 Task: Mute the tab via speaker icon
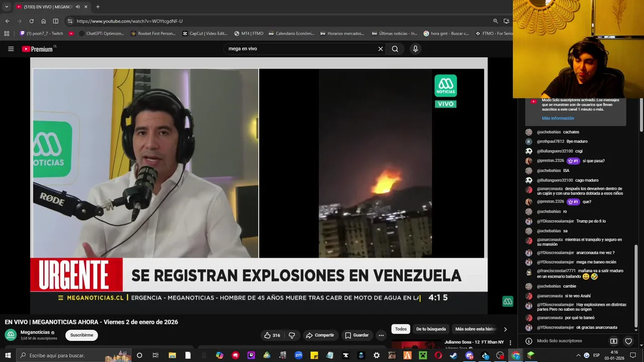(x=77, y=7)
